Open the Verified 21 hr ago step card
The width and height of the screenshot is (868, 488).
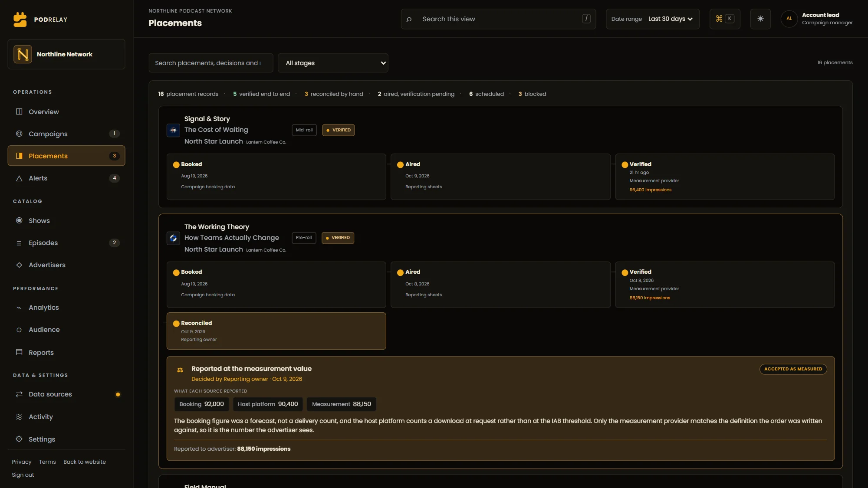tap(725, 177)
